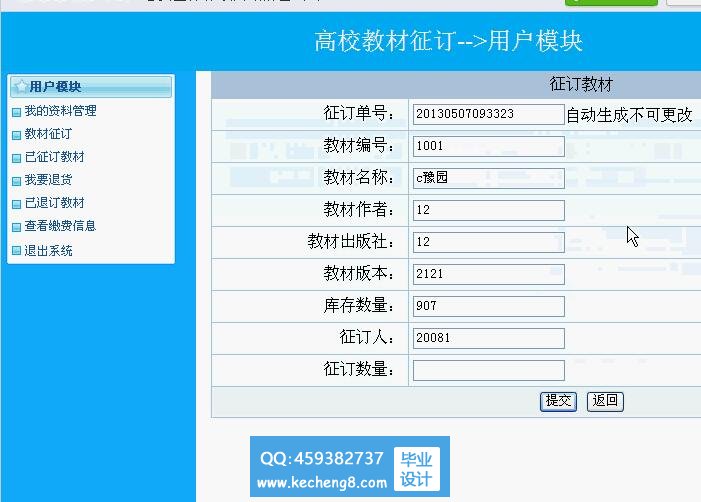Click the 教材编号 label
The width and height of the screenshot is (701, 502).
[x=359, y=145]
